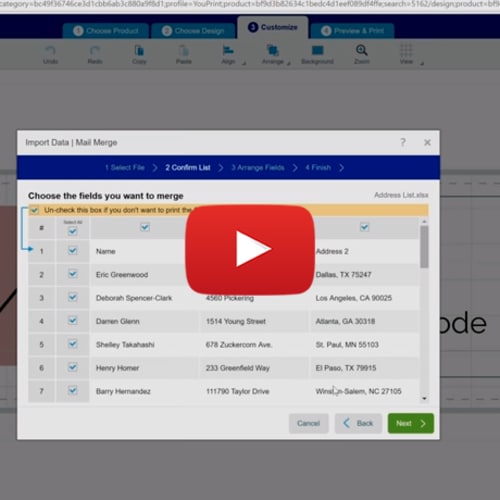Go to 1 Select File wizard step
The height and width of the screenshot is (500, 500).
click(125, 168)
